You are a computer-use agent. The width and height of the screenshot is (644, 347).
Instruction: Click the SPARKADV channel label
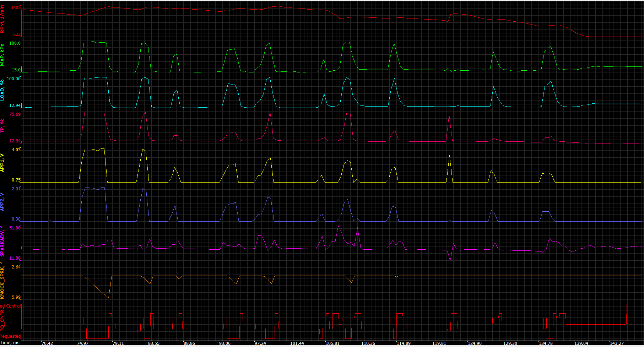tap(2, 241)
